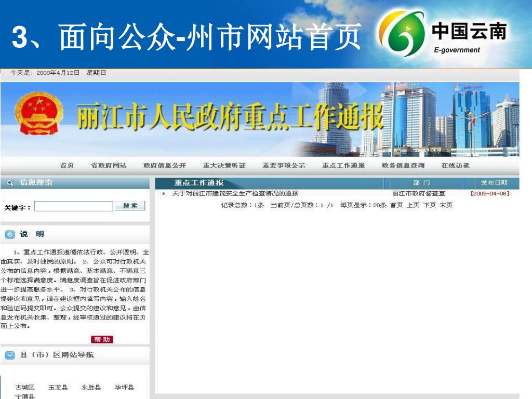The image size is (532, 399).
Task: Open the 重大决策听证 navigation item
Action: coord(224,166)
